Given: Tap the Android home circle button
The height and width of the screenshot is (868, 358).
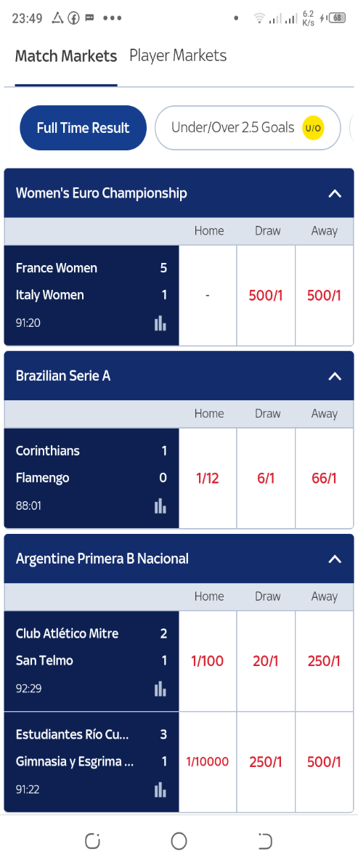Looking at the screenshot, I should [x=179, y=841].
